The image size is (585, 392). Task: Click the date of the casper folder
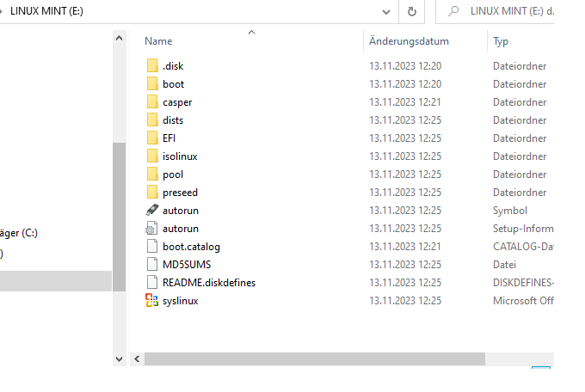(x=405, y=102)
